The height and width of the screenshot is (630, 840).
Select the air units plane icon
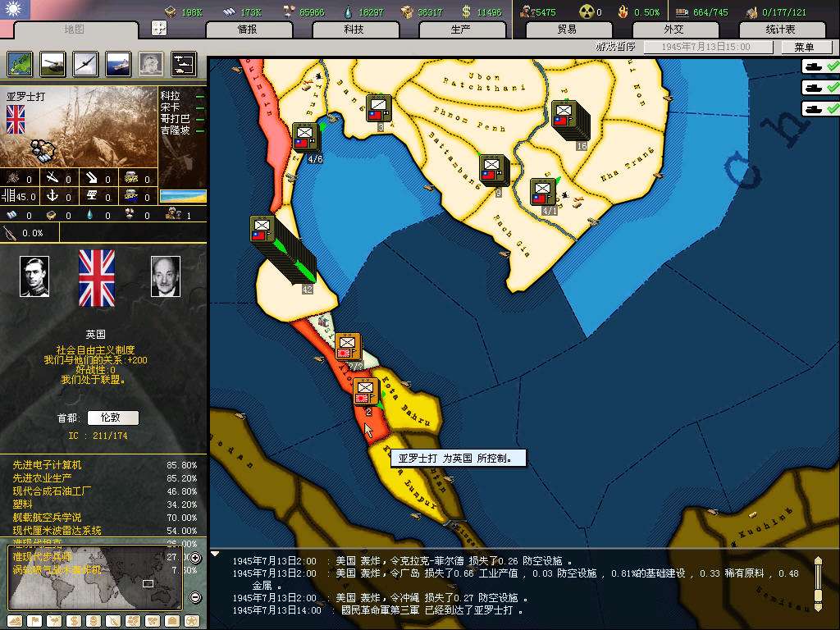[x=85, y=63]
